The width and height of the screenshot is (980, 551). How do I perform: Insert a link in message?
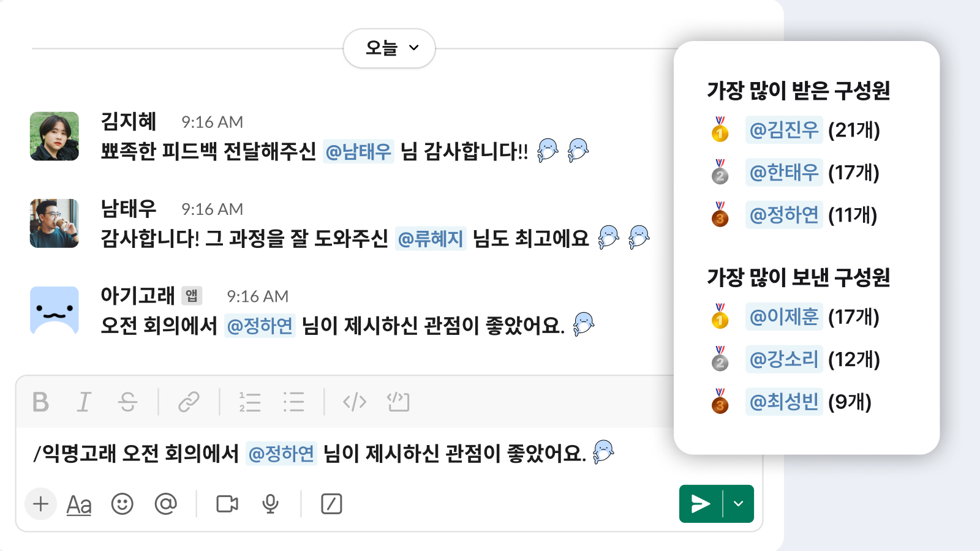click(x=189, y=402)
